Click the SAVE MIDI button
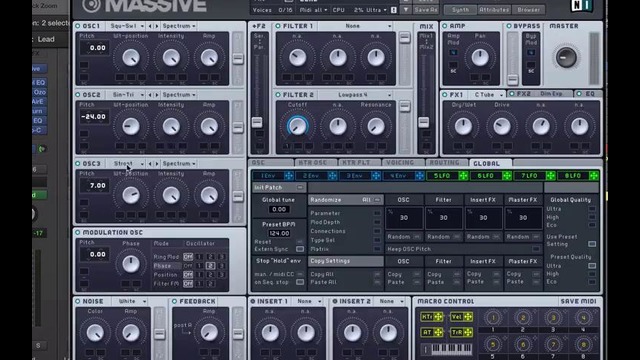The image size is (640, 360). 578,301
